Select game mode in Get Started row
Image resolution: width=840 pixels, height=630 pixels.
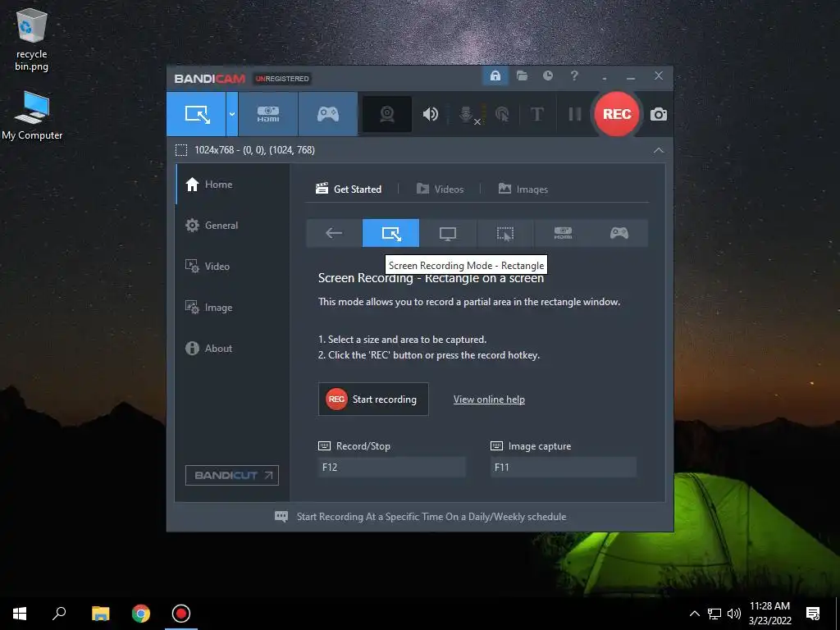[619, 233]
